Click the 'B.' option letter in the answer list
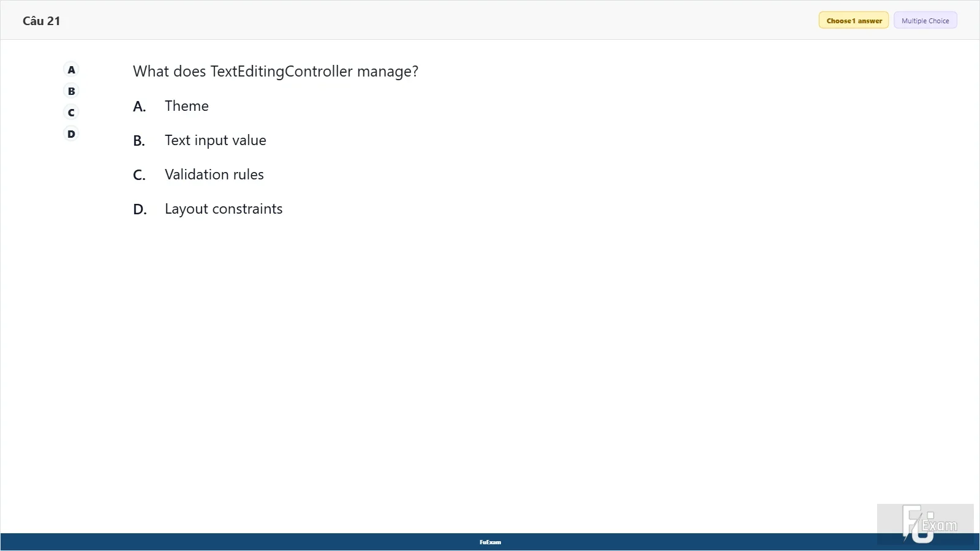 (140, 141)
